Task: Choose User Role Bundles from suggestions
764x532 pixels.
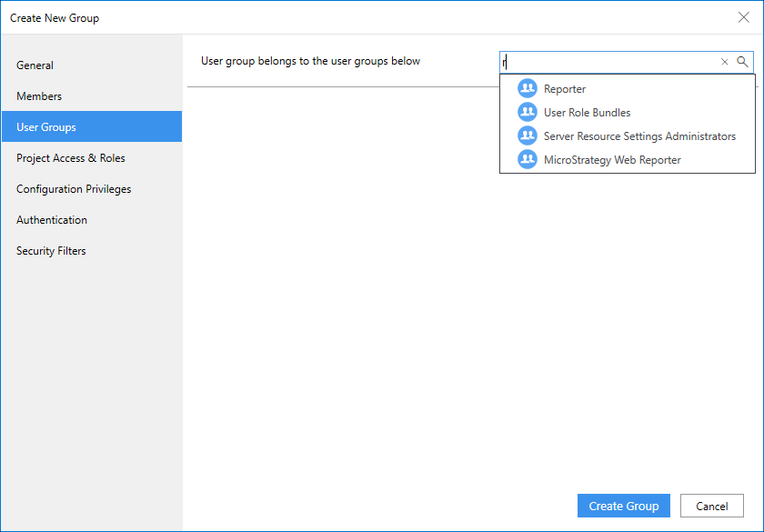Action: (587, 113)
